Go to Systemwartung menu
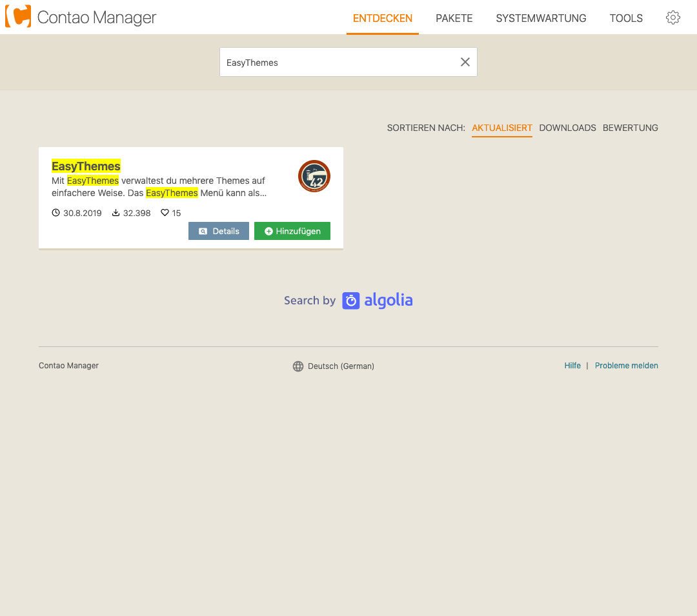Viewport: 697px width, 616px height. tap(541, 18)
